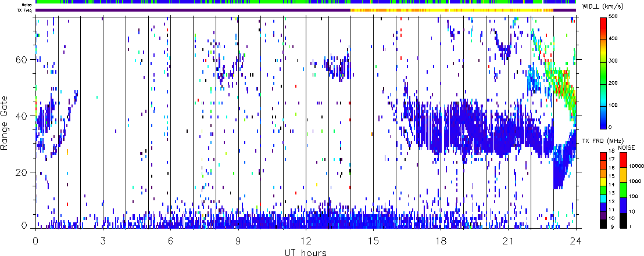The image size is (644, 256).
Task: Click the "15" tick label under the time axis
Action: click(373, 240)
